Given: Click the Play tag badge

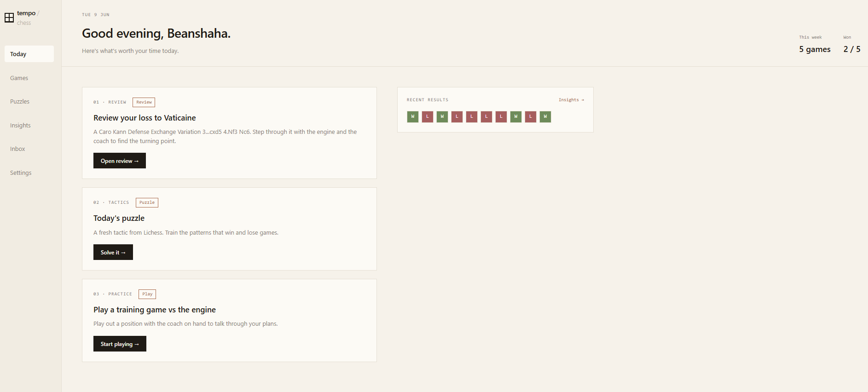Looking at the screenshot, I should click(147, 294).
